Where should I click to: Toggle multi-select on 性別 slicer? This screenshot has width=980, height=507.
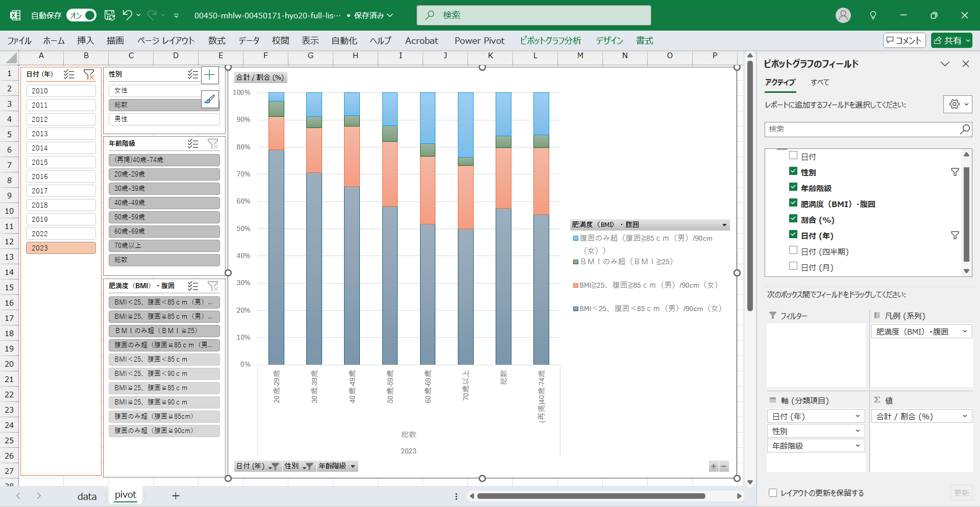(x=192, y=74)
